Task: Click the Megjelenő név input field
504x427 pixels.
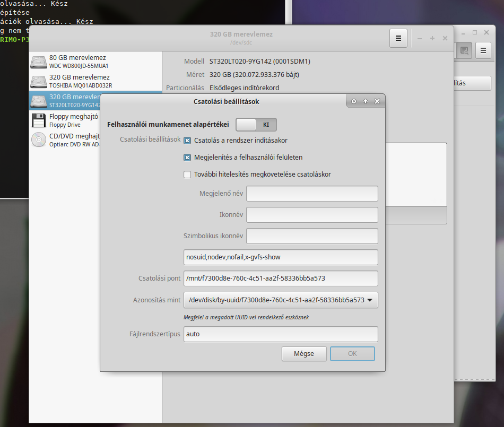Action: 312,194
